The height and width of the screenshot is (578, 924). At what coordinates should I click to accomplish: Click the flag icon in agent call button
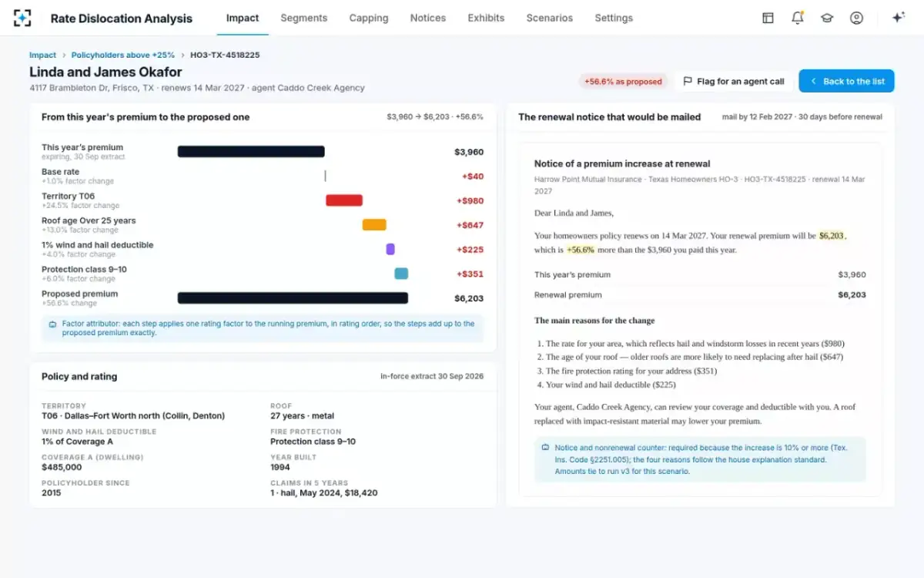tap(688, 81)
